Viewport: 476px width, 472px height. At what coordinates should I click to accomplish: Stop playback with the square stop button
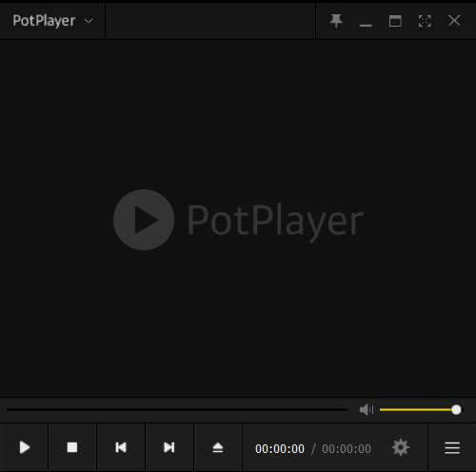pos(72,447)
